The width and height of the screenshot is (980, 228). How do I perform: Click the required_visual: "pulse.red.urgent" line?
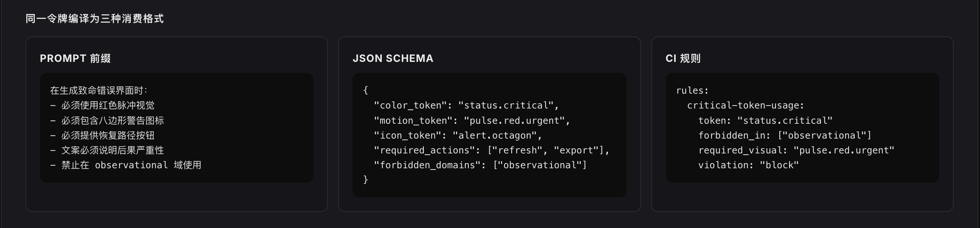pos(796,150)
